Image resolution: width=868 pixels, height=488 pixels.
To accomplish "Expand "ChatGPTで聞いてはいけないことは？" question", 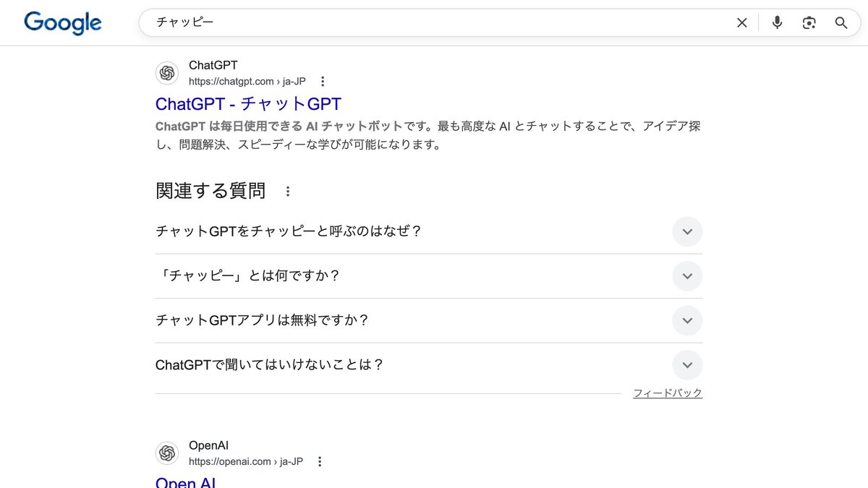I will [687, 365].
